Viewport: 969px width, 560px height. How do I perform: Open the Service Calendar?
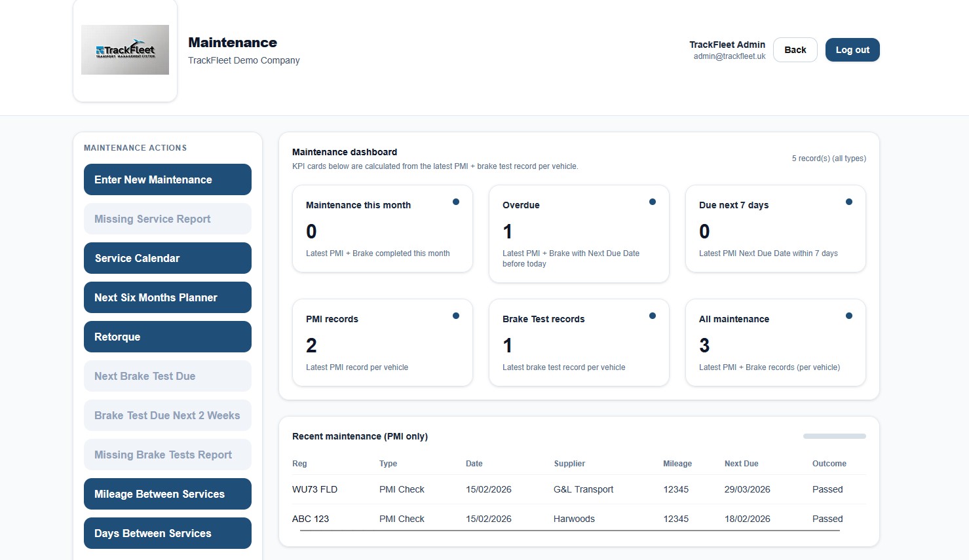point(167,258)
